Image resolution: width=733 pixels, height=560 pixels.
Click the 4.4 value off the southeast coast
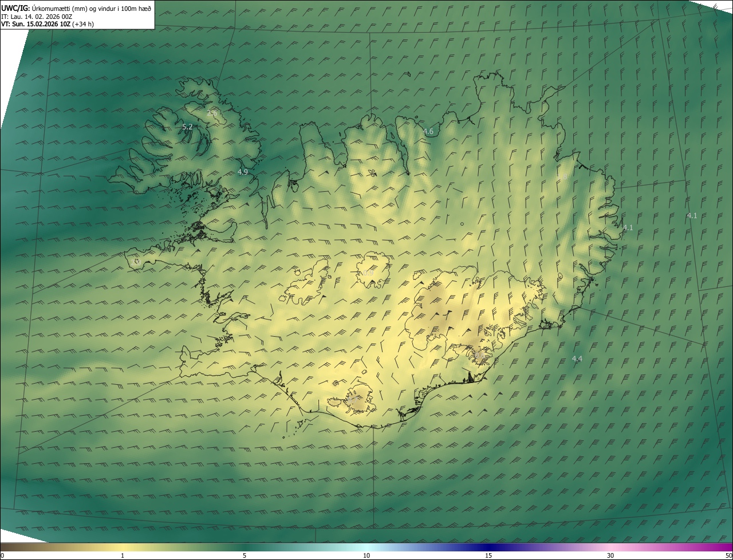click(577, 359)
